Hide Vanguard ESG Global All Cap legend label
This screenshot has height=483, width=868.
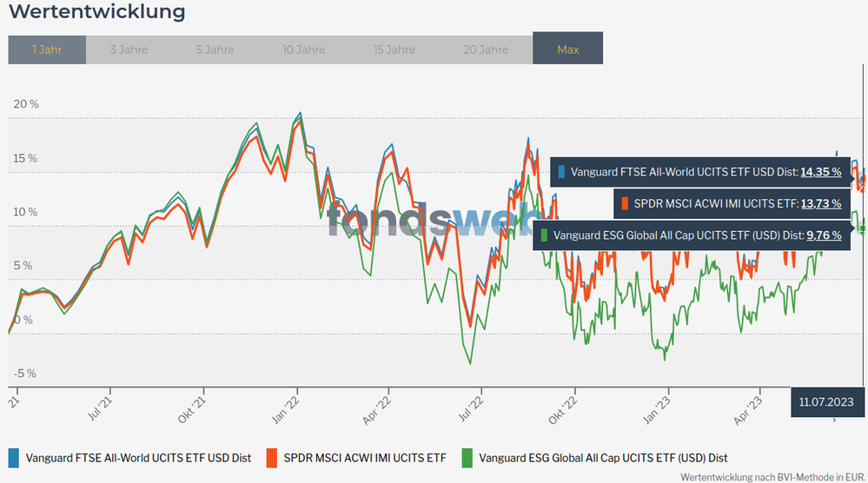click(x=603, y=457)
